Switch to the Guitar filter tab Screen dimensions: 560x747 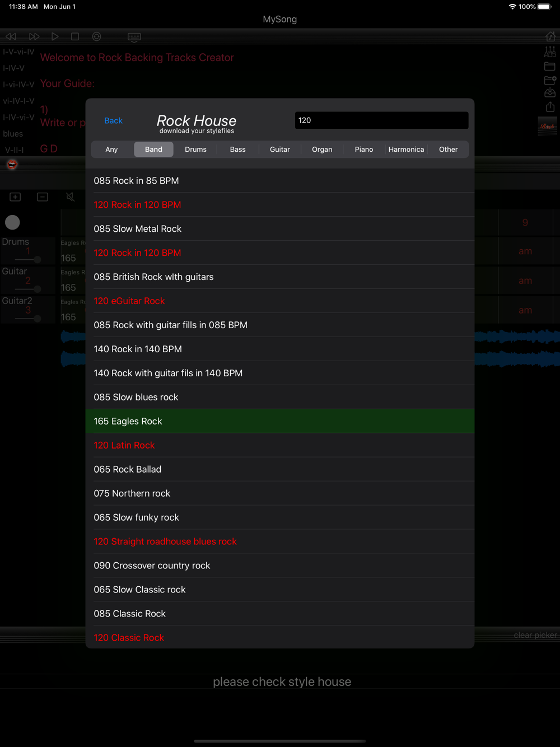coord(280,150)
